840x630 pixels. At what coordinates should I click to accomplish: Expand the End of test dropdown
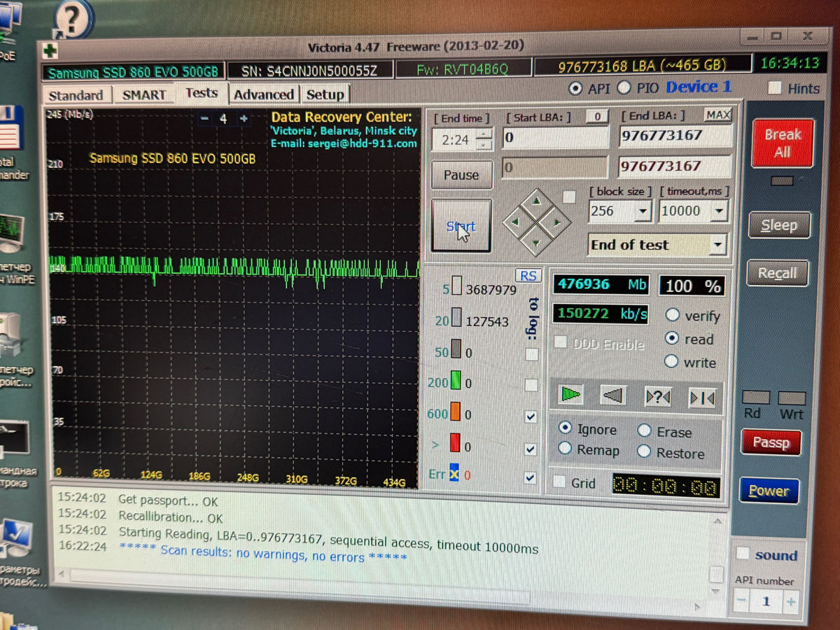point(717,245)
